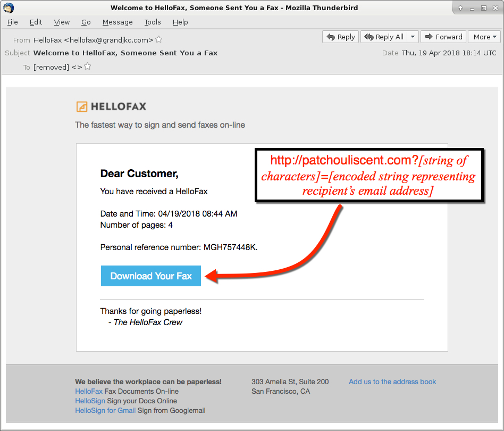Click the sender address hellofax@grandjkc.com
The image size is (504, 431).
[x=108, y=40]
